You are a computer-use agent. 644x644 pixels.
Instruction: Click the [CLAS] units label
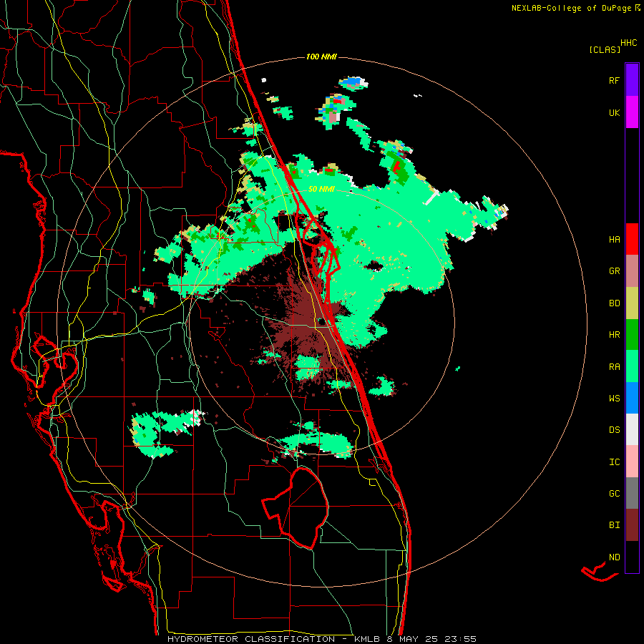605,49
